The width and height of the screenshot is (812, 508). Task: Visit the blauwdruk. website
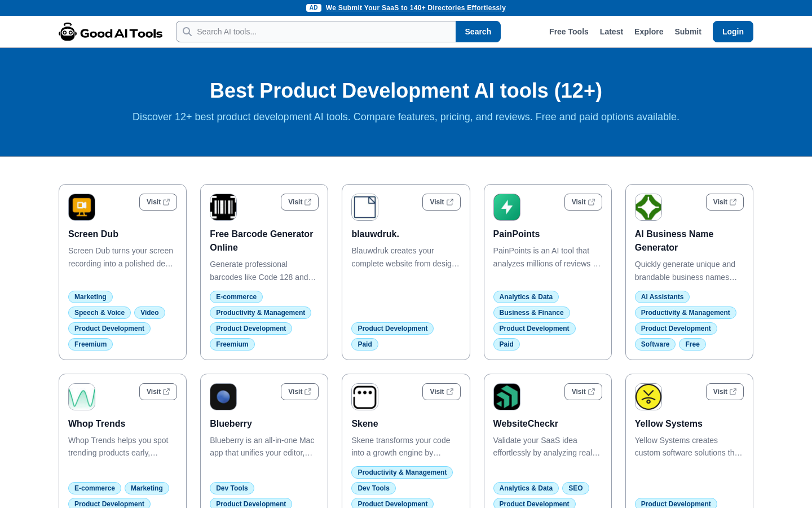442,202
